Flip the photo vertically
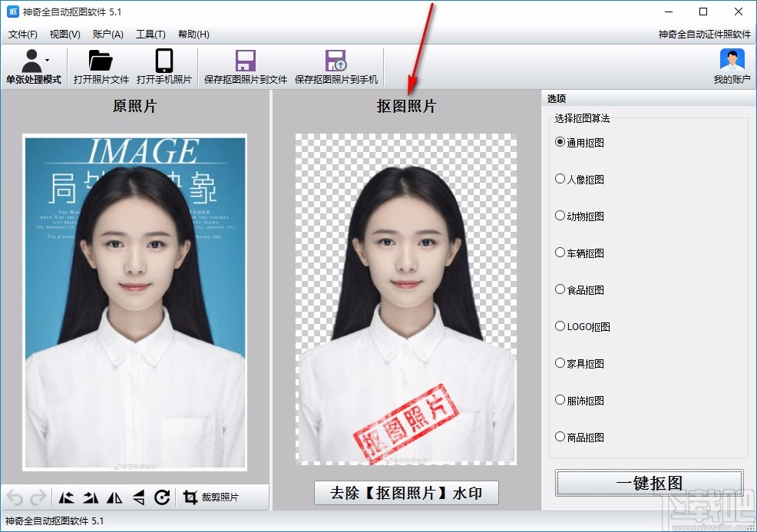This screenshot has height=532, width=757. pyautogui.click(x=137, y=497)
